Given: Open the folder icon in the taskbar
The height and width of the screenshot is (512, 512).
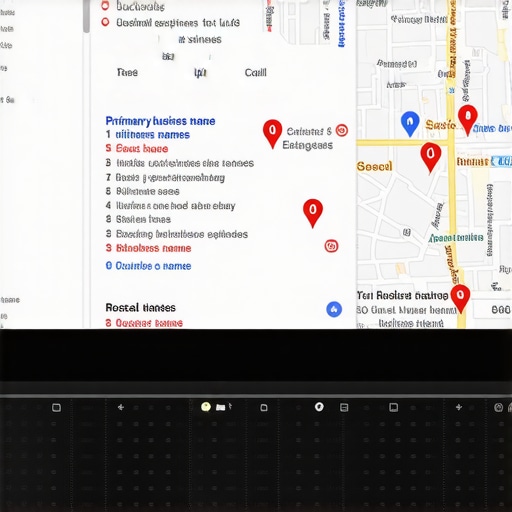Looking at the screenshot, I should pos(221,407).
